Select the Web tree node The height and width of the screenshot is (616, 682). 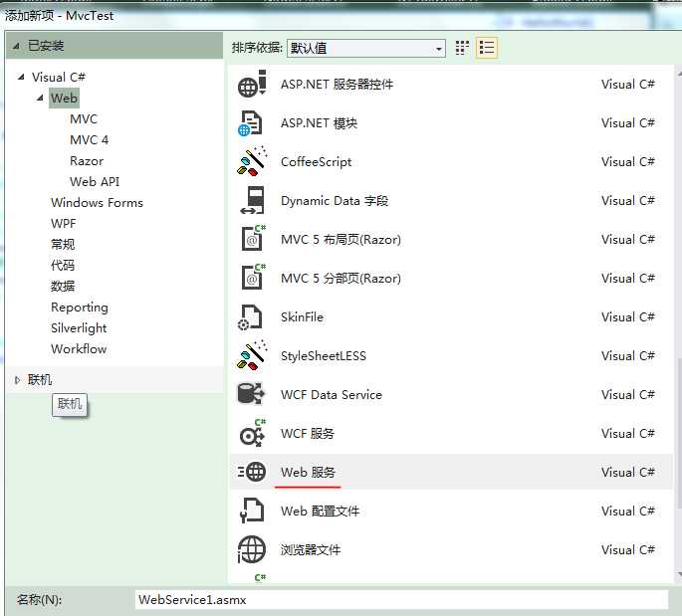coord(64,98)
